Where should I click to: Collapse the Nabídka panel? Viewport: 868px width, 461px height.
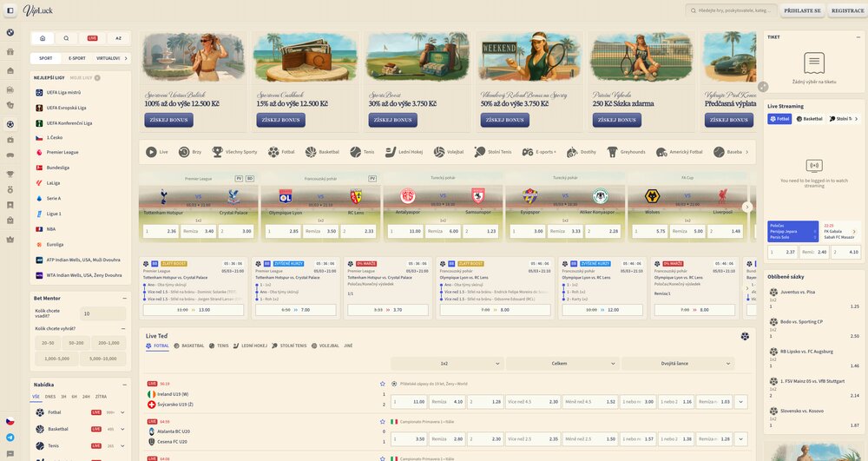pos(124,385)
